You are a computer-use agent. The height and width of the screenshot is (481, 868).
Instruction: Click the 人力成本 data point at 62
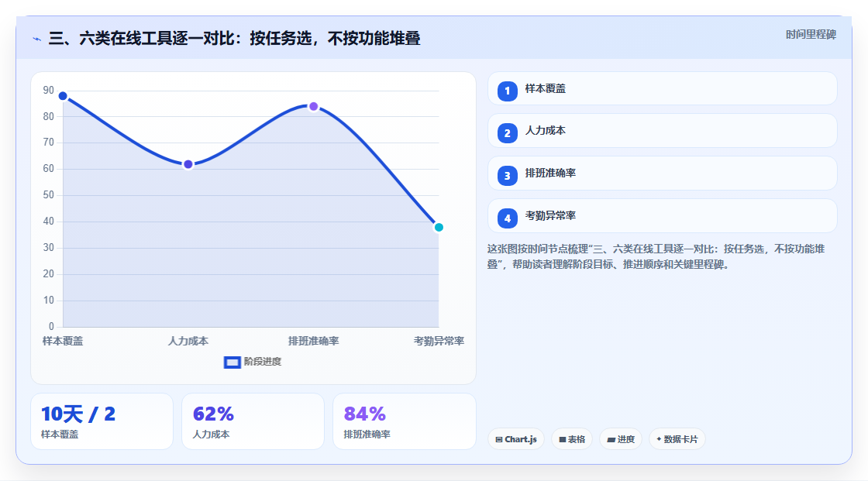[188, 164]
